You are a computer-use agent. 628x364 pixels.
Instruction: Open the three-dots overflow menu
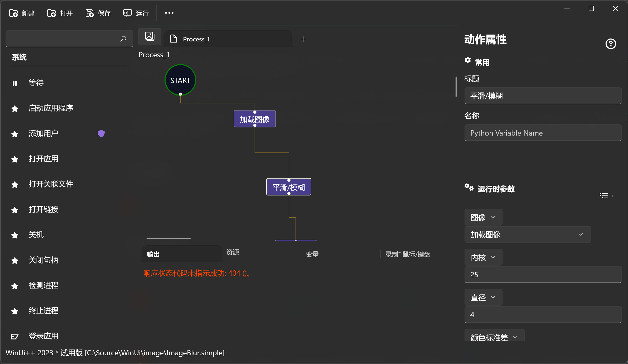tap(169, 13)
